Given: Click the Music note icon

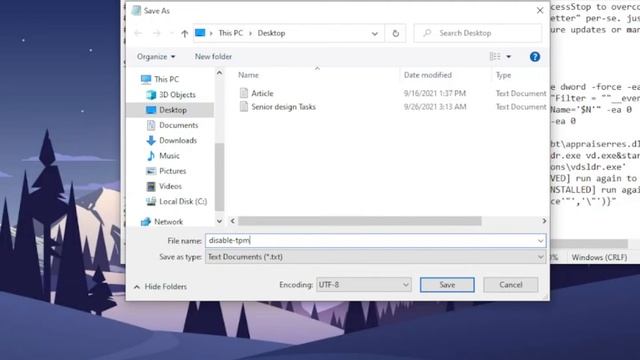Looking at the screenshot, I should click(x=151, y=156).
